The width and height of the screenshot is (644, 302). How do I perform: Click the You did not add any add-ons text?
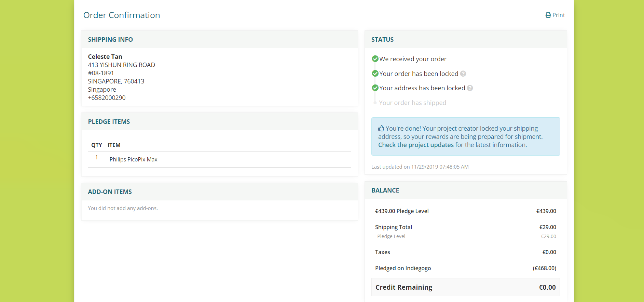[x=123, y=208]
